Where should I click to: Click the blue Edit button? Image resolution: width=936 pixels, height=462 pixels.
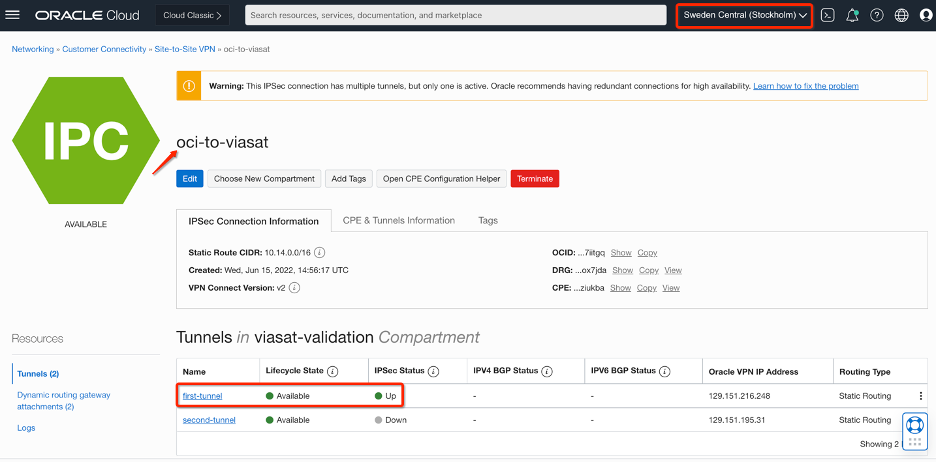(190, 178)
